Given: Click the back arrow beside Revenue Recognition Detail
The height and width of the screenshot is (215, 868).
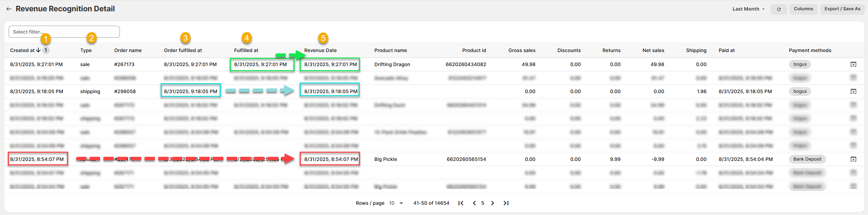Looking at the screenshot, I should click(9, 9).
